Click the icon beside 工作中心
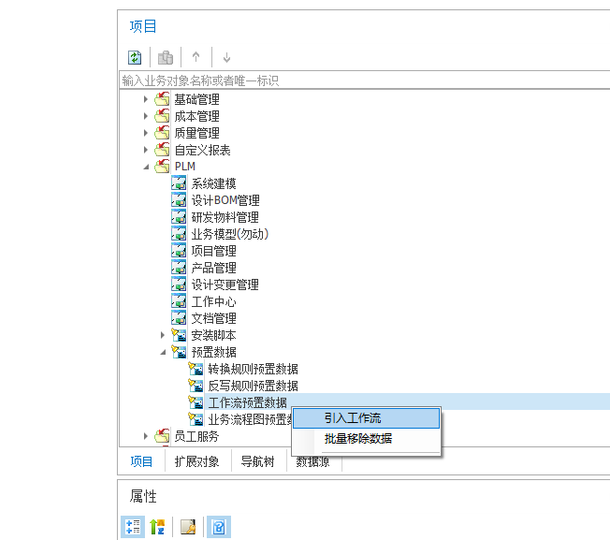This screenshot has height=540, width=610. pos(179,301)
